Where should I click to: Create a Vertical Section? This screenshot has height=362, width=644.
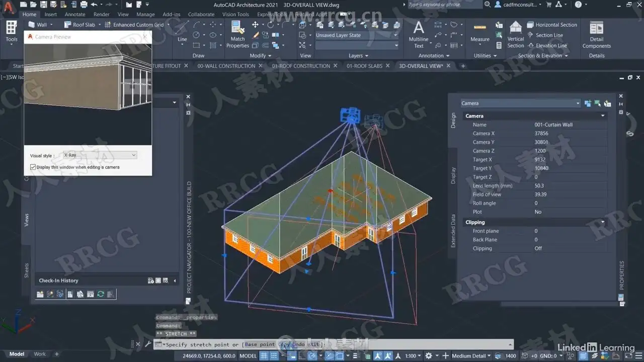(x=516, y=35)
